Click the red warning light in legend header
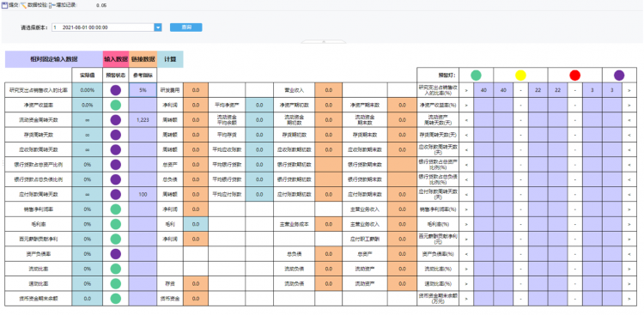 click(x=574, y=76)
